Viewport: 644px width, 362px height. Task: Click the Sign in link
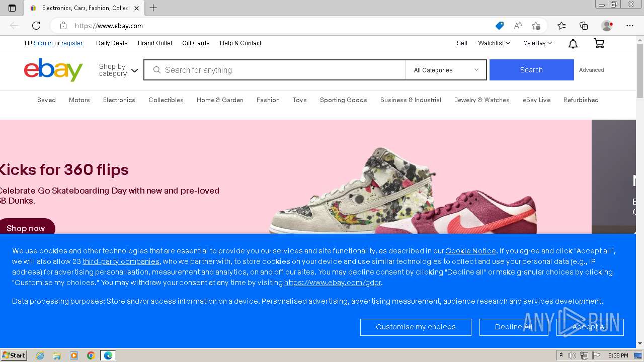tap(43, 43)
